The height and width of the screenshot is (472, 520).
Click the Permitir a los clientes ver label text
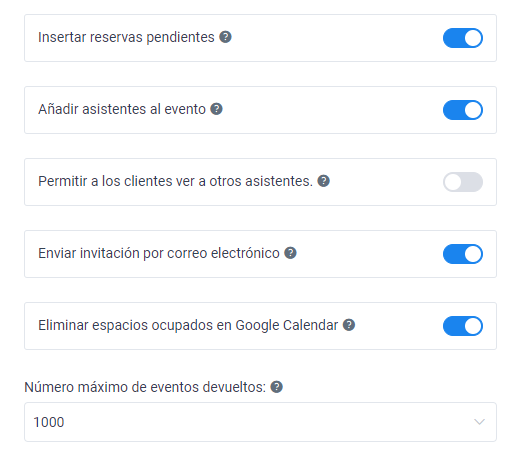pyautogui.click(x=175, y=181)
